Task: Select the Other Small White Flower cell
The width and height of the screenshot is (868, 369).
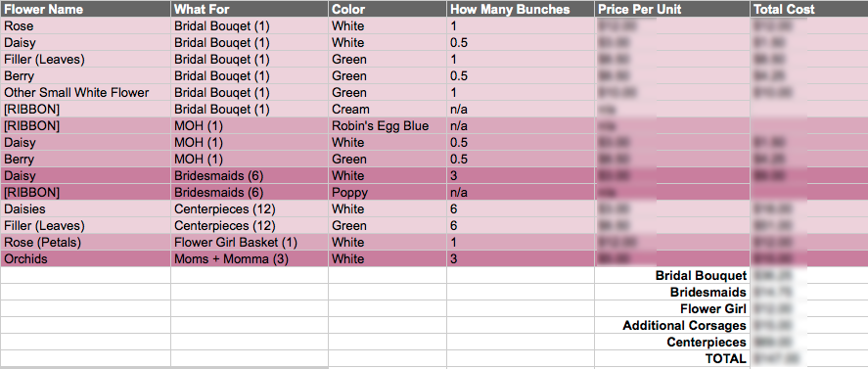Action: (x=85, y=93)
